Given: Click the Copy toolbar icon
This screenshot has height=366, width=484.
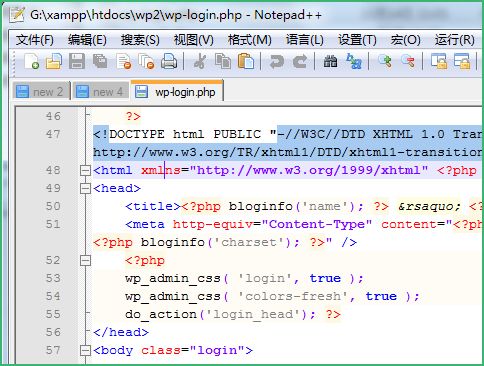Looking at the screenshot, I should click(223, 61).
